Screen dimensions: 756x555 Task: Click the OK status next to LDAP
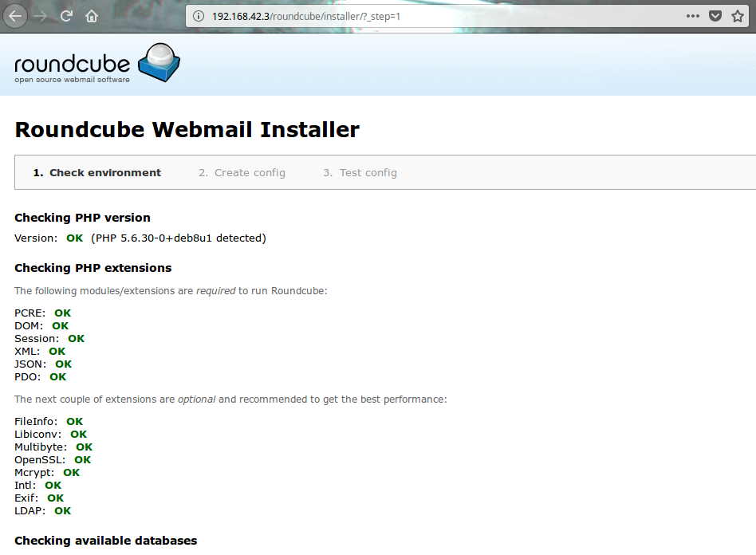[x=63, y=511]
